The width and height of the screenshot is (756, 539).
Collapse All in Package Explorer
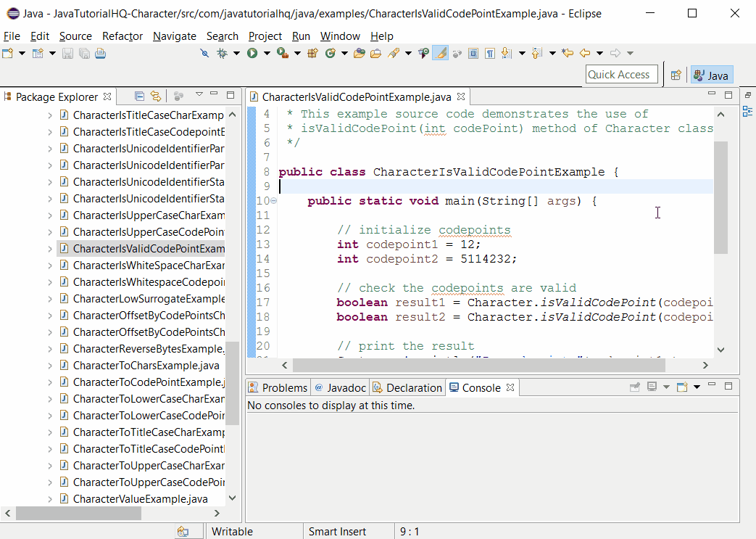(x=139, y=96)
